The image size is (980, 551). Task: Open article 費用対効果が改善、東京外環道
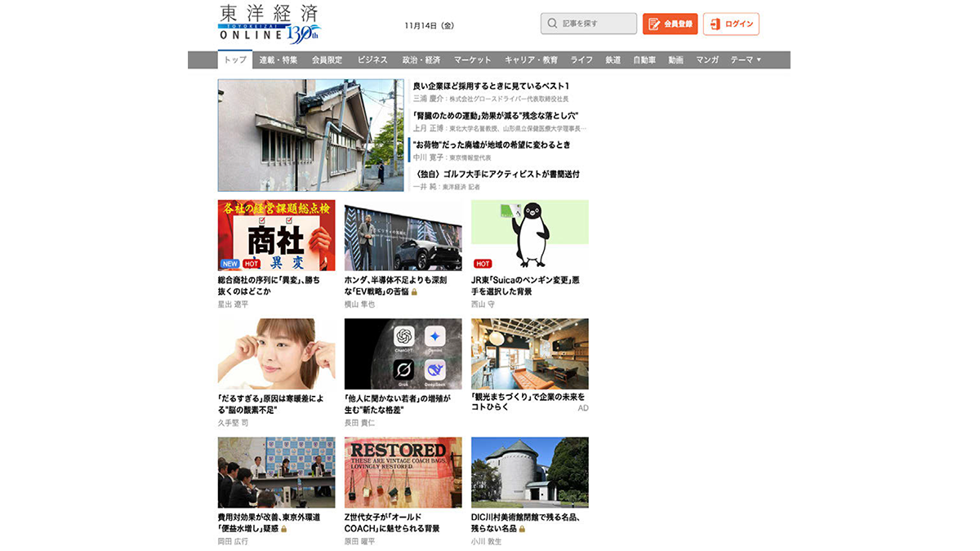tap(269, 522)
